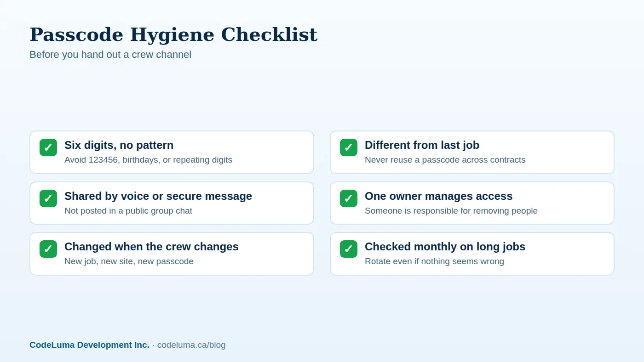Click the subtitle 'Before you hand out a crew channel'
This screenshot has width=644, height=362.
pos(110,55)
